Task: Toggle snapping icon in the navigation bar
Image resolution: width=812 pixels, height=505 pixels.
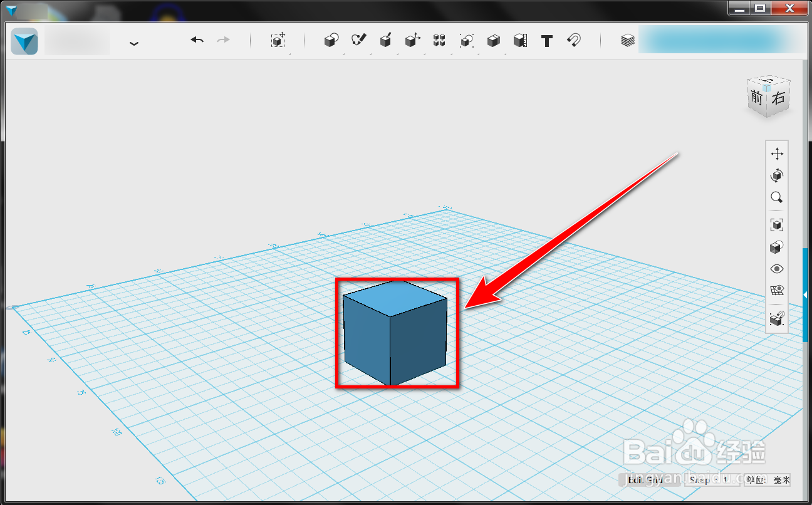Action: 777,318
